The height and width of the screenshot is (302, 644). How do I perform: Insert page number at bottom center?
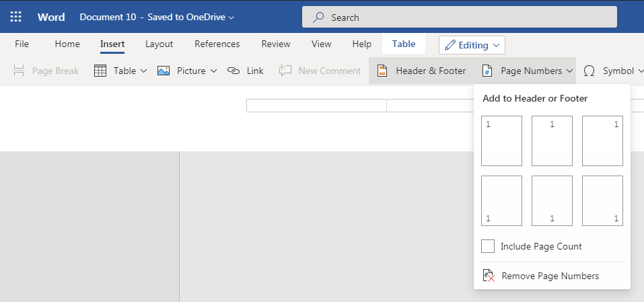[x=552, y=200]
